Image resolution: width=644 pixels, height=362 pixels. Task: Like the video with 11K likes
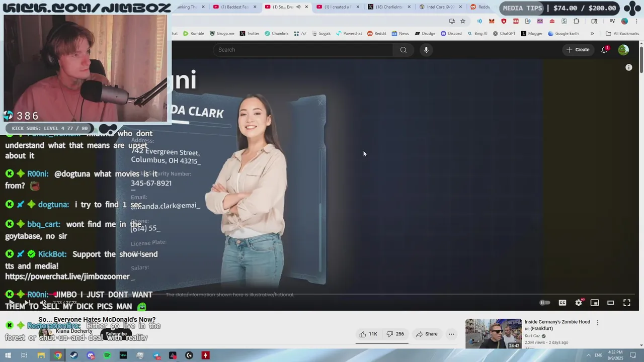[x=368, y=334]
